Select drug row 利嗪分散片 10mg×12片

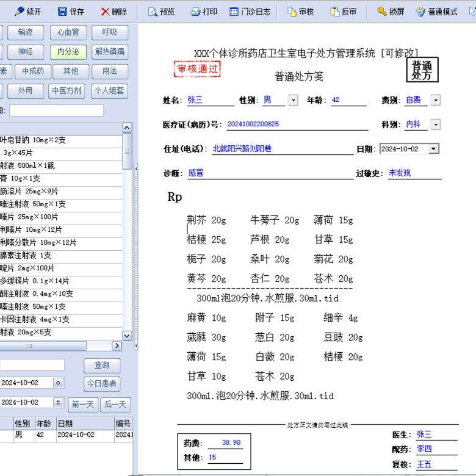pyautogui.click(x=61, y=242)
